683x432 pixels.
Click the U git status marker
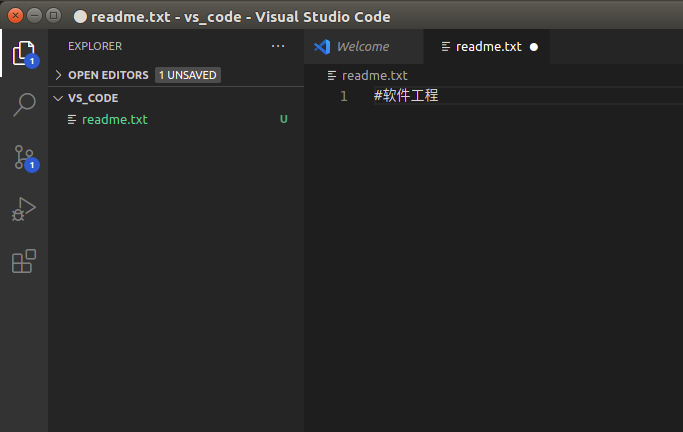tap(283, 120)
